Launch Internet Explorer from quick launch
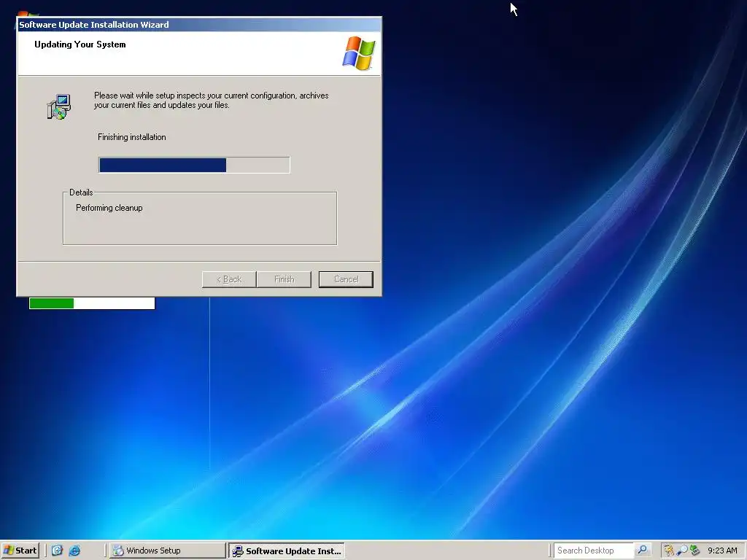The image size is (747, 560). point(75,551)
